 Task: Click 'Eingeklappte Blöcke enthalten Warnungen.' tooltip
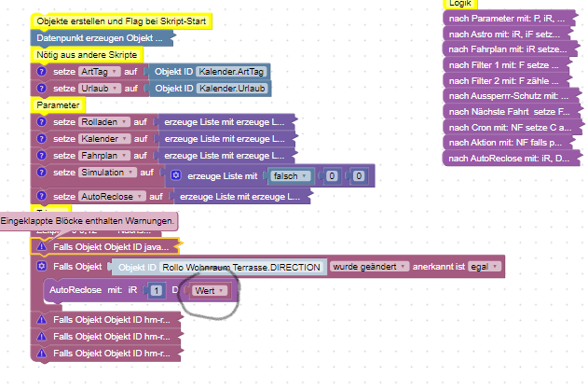click(88, 221)
